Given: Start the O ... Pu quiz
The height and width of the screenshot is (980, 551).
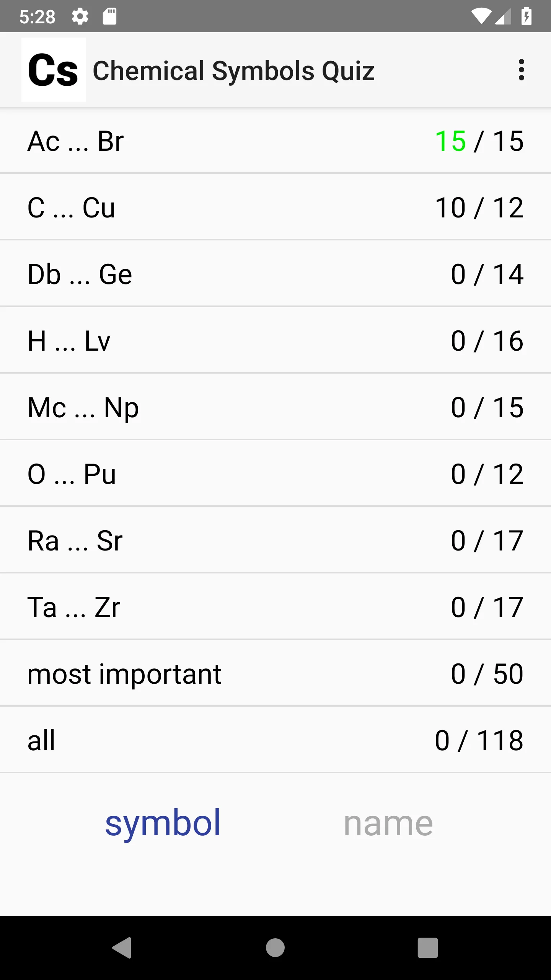Looking at the screenshot, I should pyautogui.click(x=275, y=474).
